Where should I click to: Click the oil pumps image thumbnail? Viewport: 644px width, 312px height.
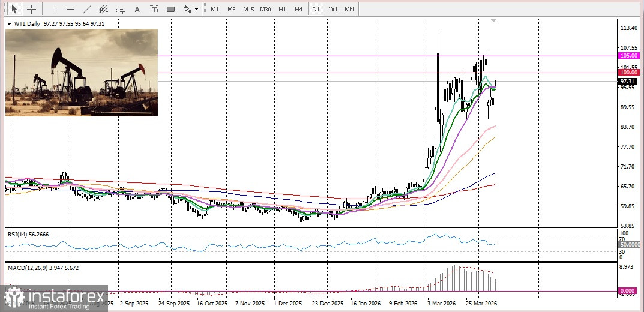click(82, 72)
